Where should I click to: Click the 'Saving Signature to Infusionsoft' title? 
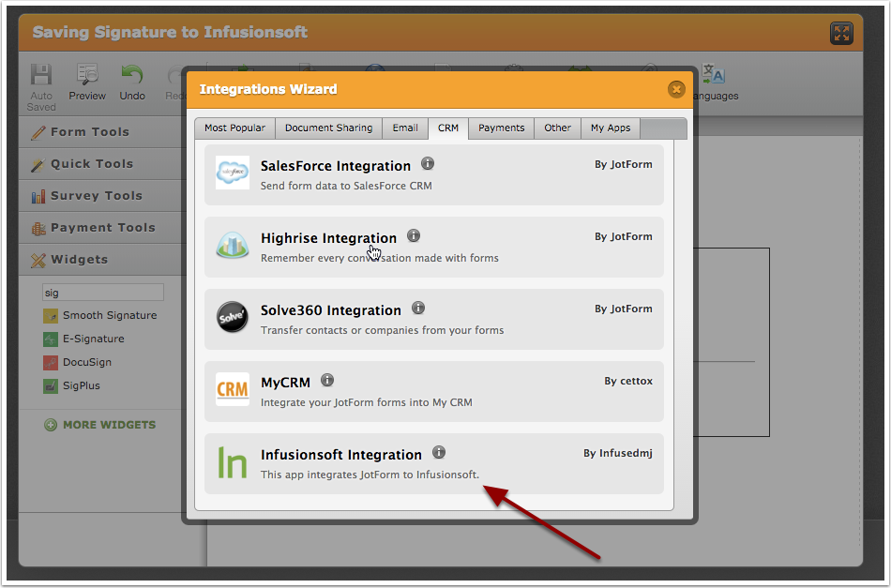coord(170,33)
